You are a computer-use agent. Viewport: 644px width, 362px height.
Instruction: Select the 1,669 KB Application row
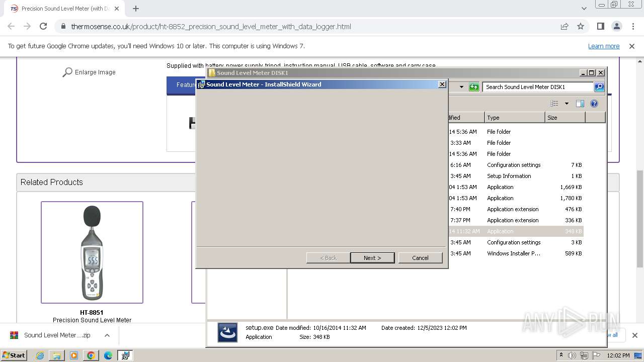(515, 187)
